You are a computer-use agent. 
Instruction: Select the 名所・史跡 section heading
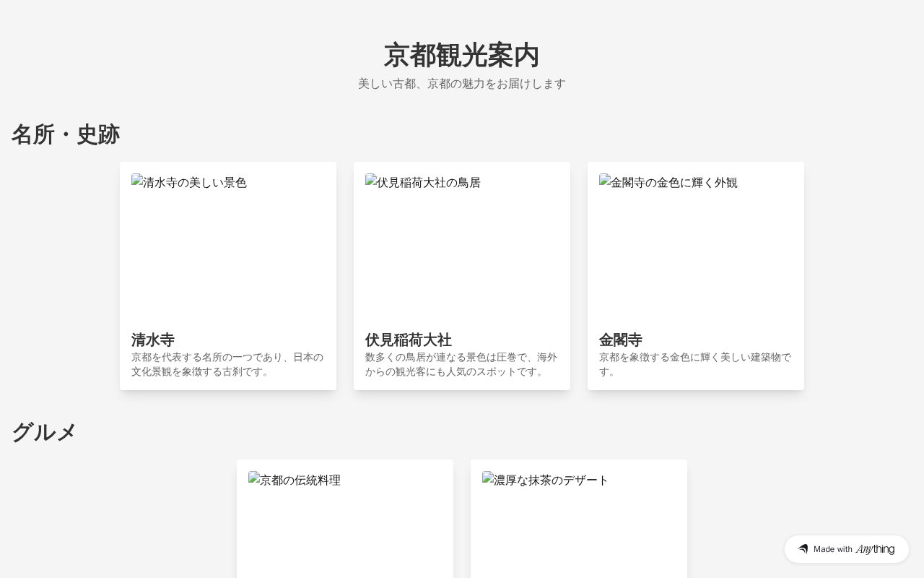pyautogui.click(x=65, y=134)
